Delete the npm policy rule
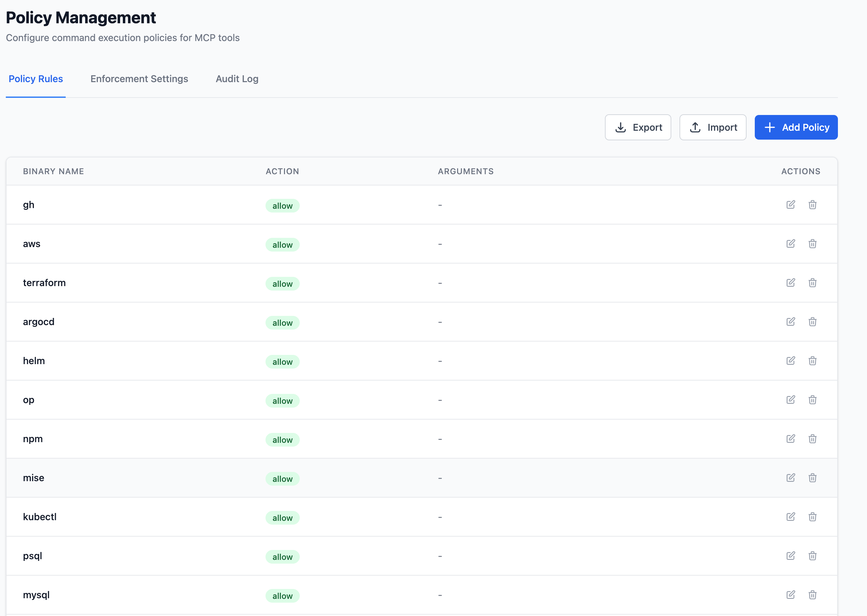867x616 pixels. [812, 439]
